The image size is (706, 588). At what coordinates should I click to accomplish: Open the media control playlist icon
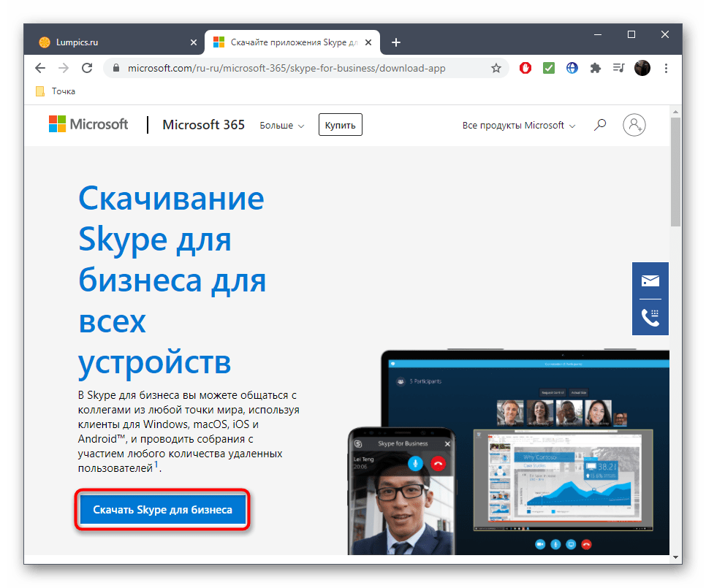(618, 69)
